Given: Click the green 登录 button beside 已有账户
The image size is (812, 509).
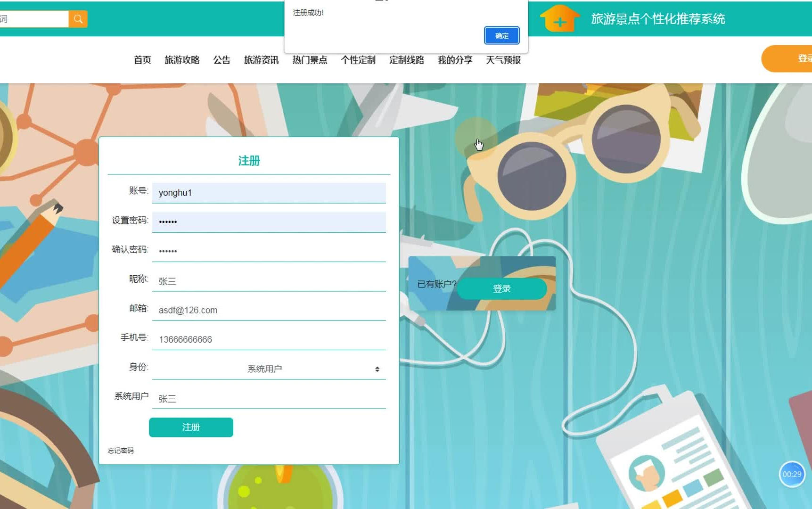Looking at the screenshot, I should tap(502, 288).
